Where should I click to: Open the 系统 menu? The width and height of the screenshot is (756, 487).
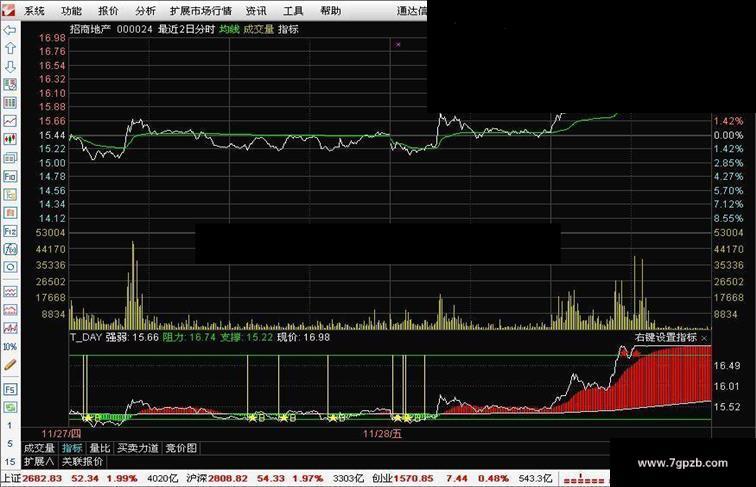point(34,11)
